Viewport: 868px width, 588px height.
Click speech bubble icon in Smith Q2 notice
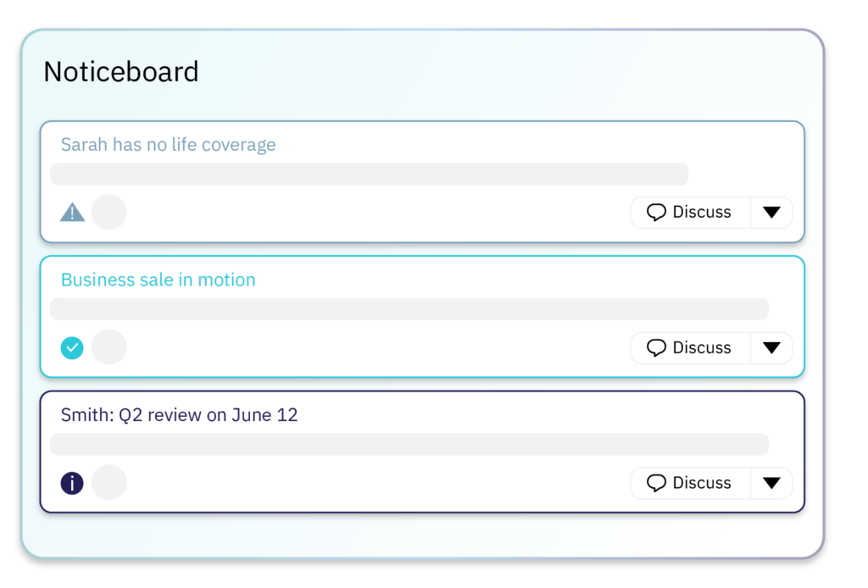pyautogui.click(x=657, y=483)
